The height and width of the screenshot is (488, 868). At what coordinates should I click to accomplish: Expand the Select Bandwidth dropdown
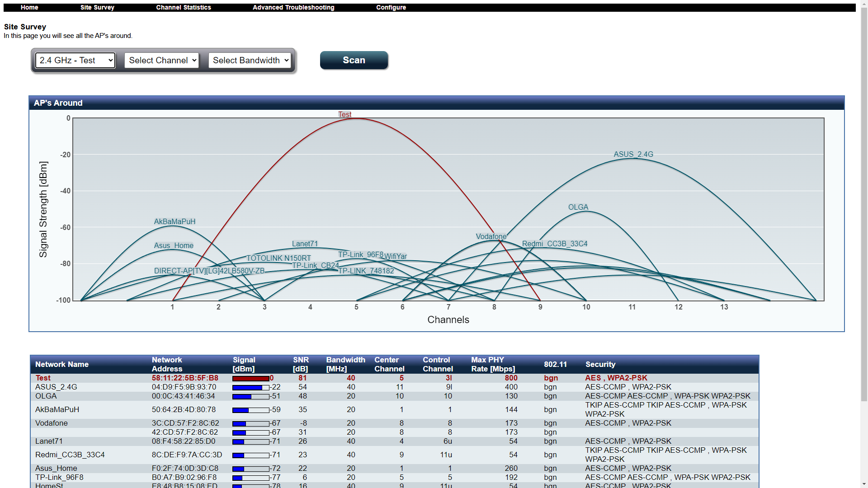(250, 60)
